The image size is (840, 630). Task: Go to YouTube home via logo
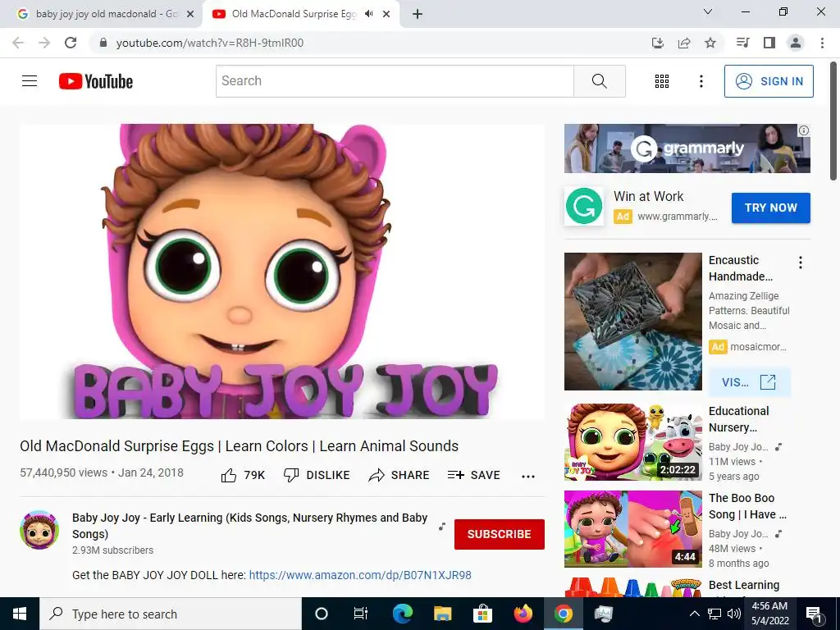pyautogui.click(x=96, y=81)
